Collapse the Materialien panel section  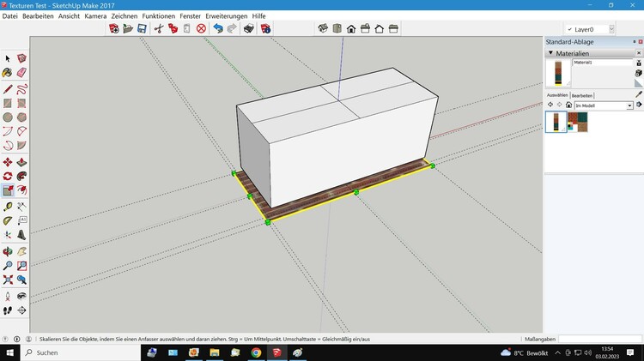(551, 53)
